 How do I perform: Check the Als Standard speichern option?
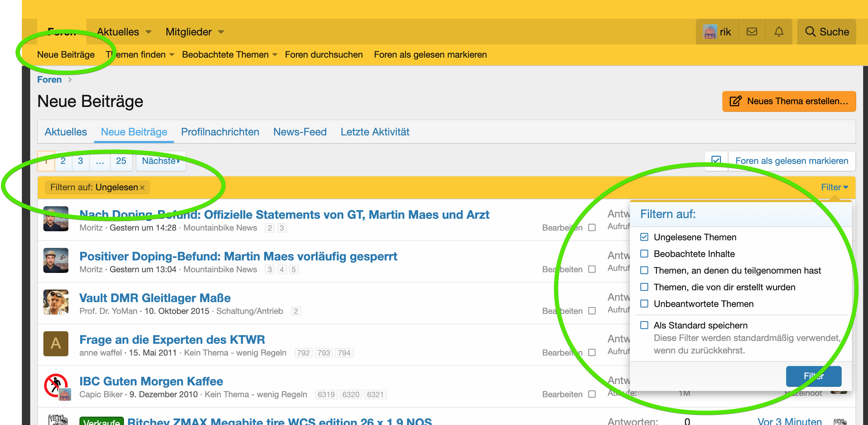644,325
